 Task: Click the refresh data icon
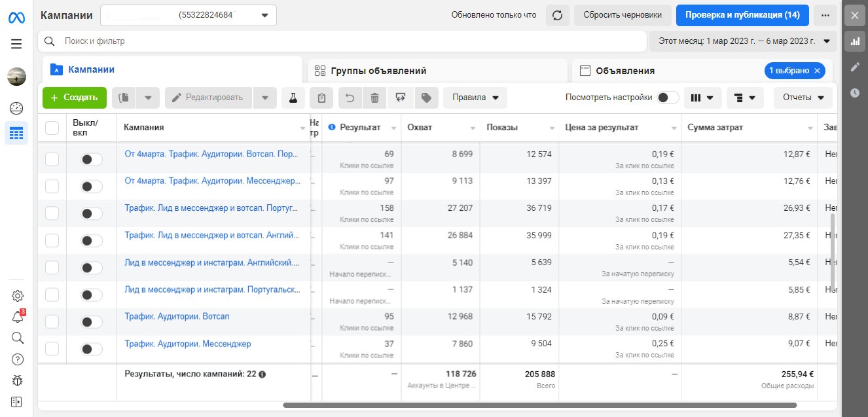click(x=558, y=15)
